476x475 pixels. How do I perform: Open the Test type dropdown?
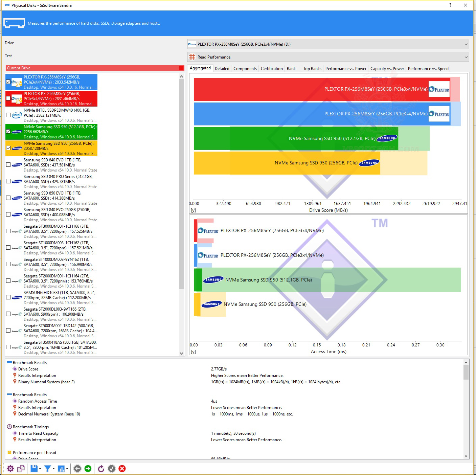(x=328, y=57)
